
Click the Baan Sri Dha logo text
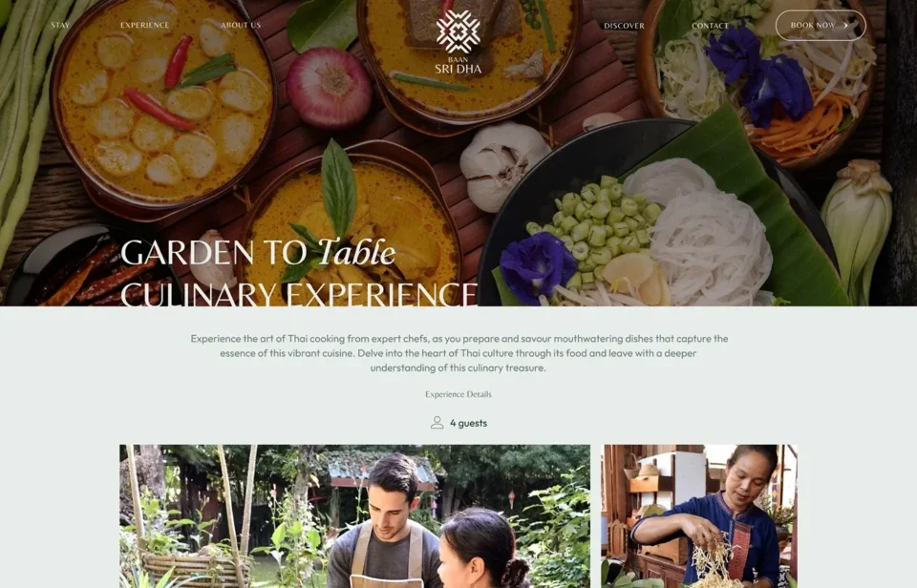tap(458, 66)
